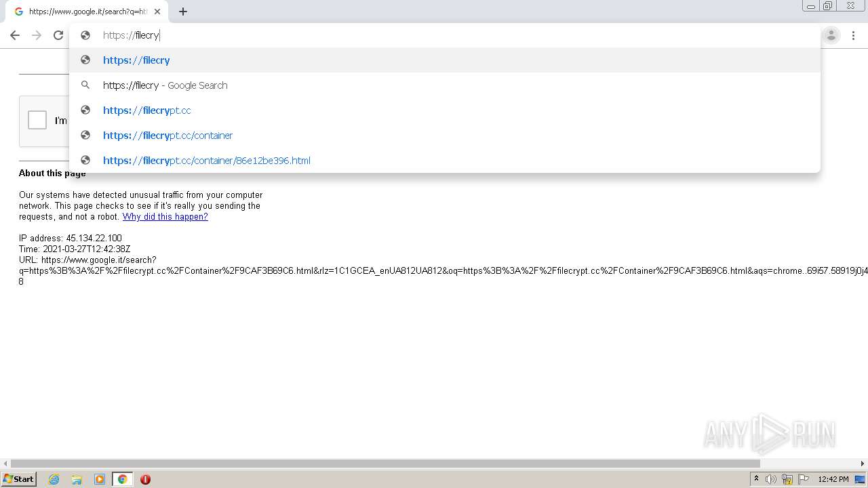Open the network tray icon
The width and height of the screenshot is (868, 488).
(787, 479)
